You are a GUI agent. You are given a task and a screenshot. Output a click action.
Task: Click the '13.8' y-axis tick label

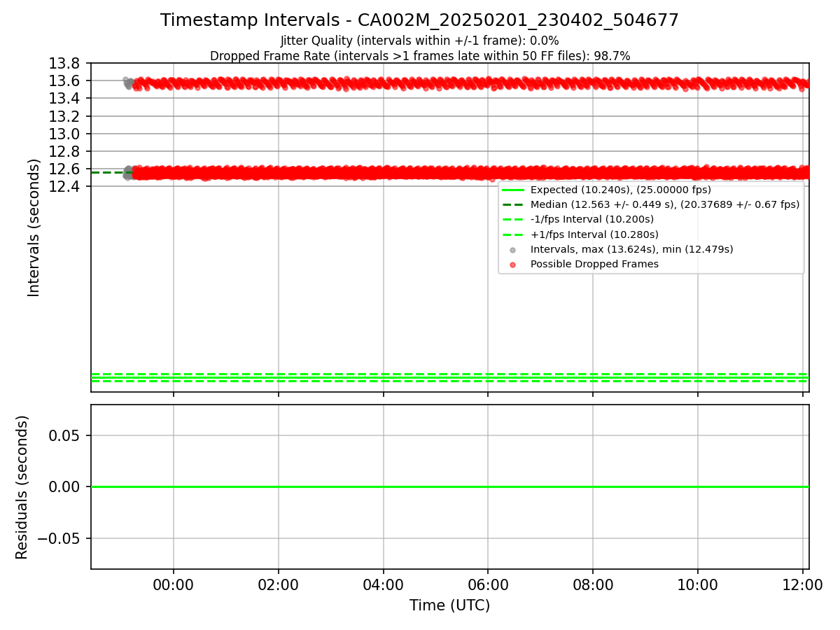coord(64,64)
